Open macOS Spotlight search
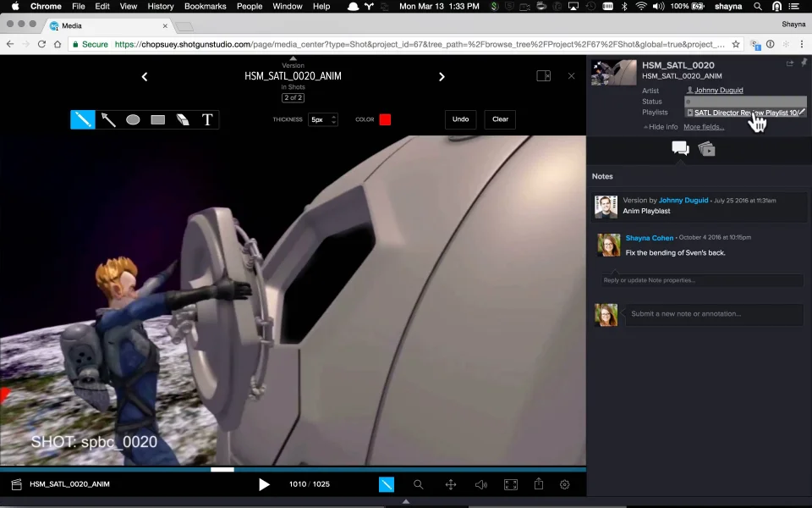This screenshot has height=508, width=812. (758, 6)
